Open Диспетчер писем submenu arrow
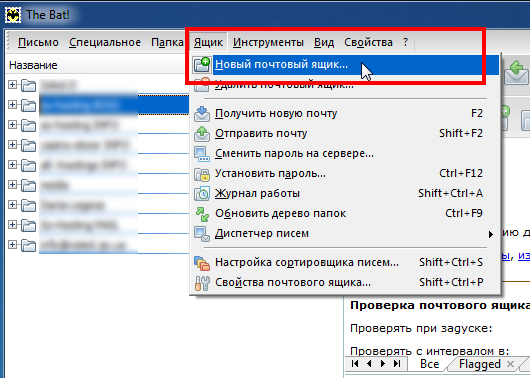 click(491, 234)
